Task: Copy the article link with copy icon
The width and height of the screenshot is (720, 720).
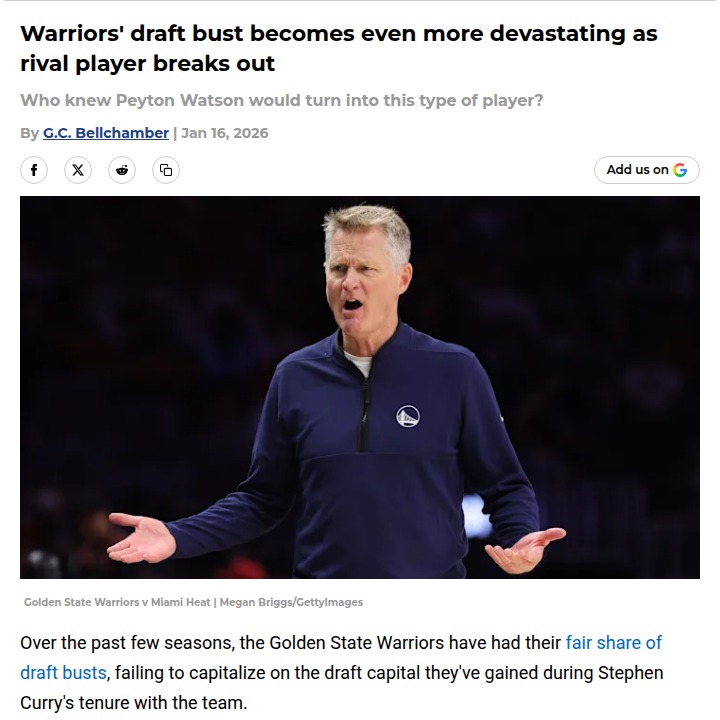Action: click(x=166, y=170)
